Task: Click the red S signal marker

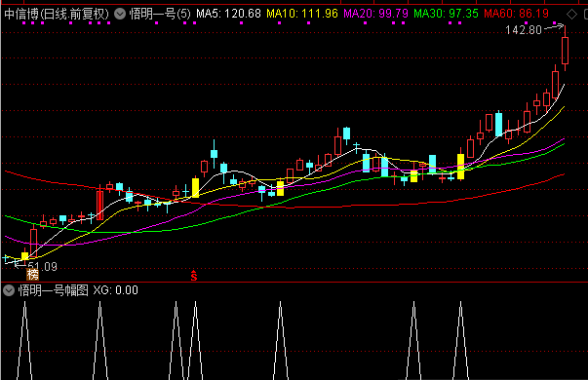Action: click(194, 276)
